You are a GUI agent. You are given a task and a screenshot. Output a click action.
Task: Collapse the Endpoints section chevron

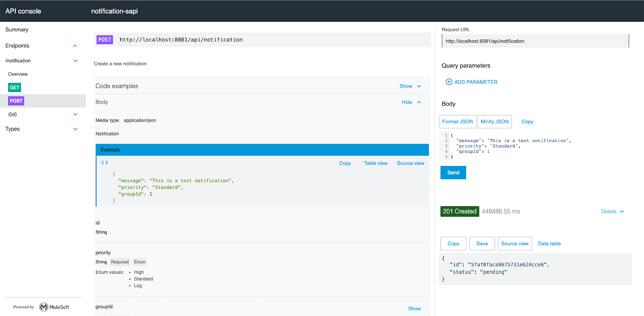pos(75,46)
